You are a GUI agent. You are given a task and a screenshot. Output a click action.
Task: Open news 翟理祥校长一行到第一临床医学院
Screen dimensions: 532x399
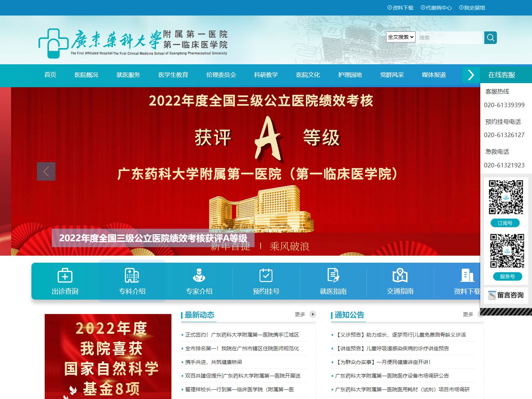[239, 389]
